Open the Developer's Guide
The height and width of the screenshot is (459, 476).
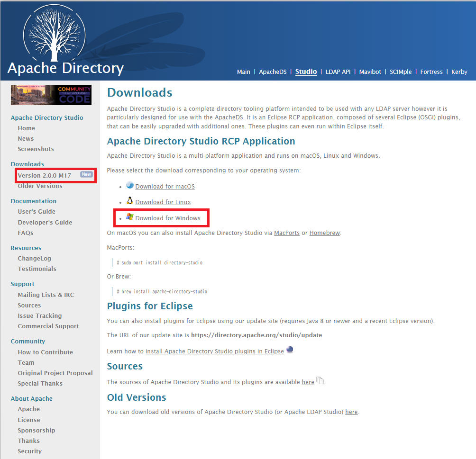coord(45,222)
